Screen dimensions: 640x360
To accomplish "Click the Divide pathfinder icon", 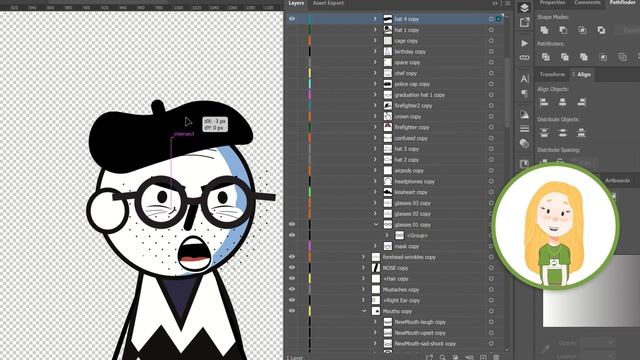I will click(545, 57).
